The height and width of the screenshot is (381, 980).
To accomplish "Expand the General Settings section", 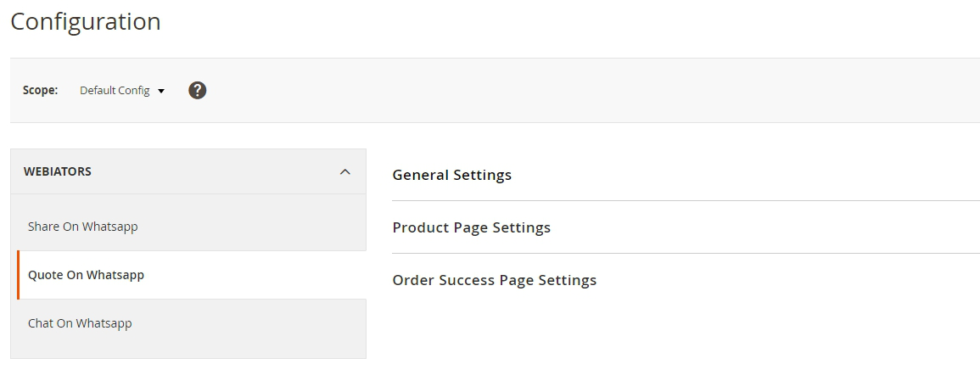I will coord(451,175).
